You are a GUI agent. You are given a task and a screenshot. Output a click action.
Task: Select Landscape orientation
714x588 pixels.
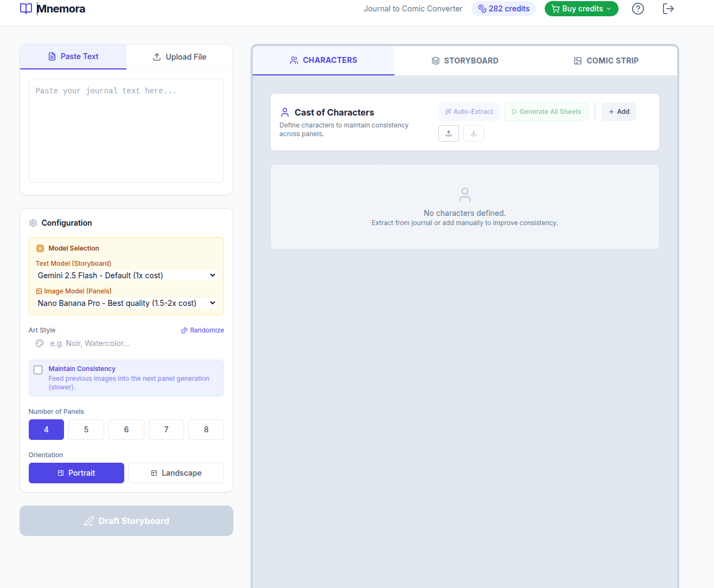click(176, 473)
